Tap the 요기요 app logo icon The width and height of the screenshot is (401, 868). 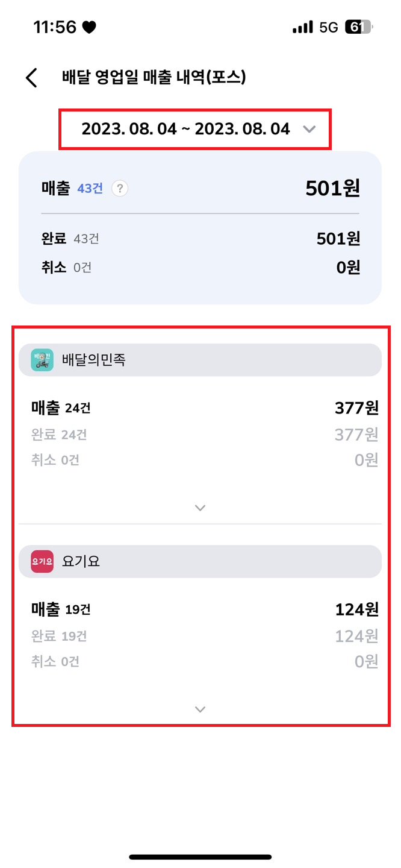42,561
